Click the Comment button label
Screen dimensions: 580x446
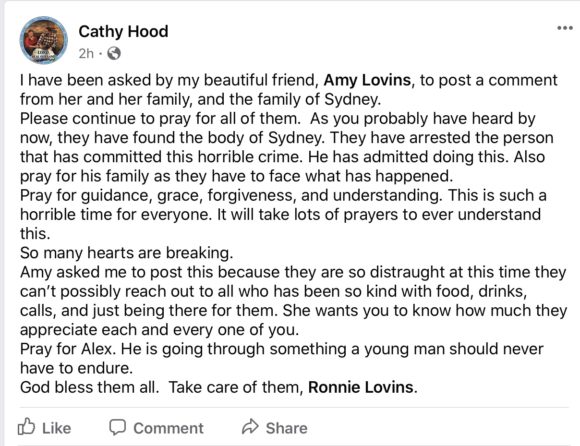[x=168, y=428]
